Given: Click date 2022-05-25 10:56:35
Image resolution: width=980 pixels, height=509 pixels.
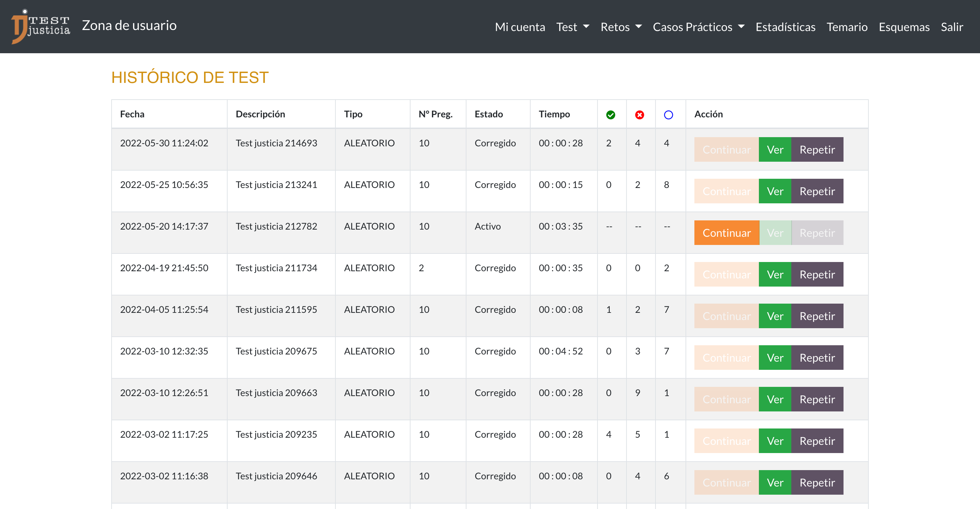Looking at the screenshot, I should click(164, 185).
